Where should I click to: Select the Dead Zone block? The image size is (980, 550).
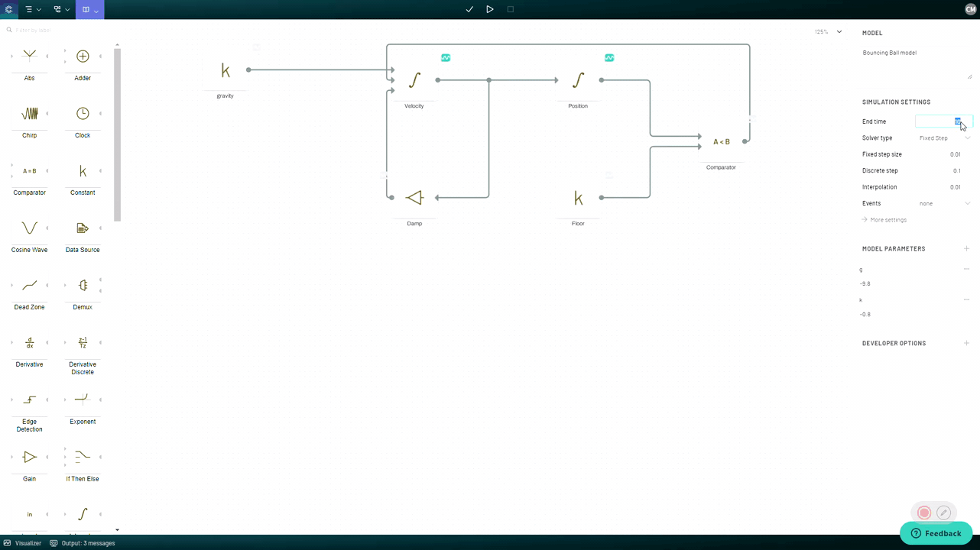29,285
